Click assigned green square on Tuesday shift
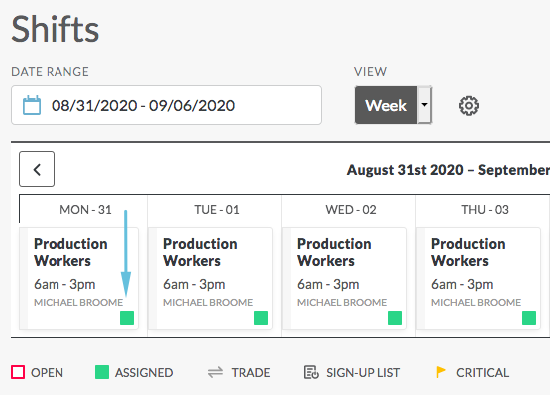The width and height of the screenshot is (550, 395). 261,318
